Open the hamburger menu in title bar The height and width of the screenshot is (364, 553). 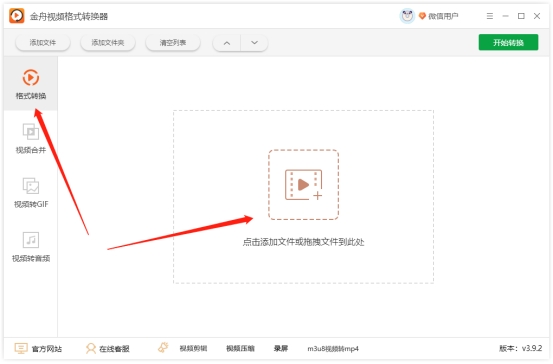click(x=490, y=16)
